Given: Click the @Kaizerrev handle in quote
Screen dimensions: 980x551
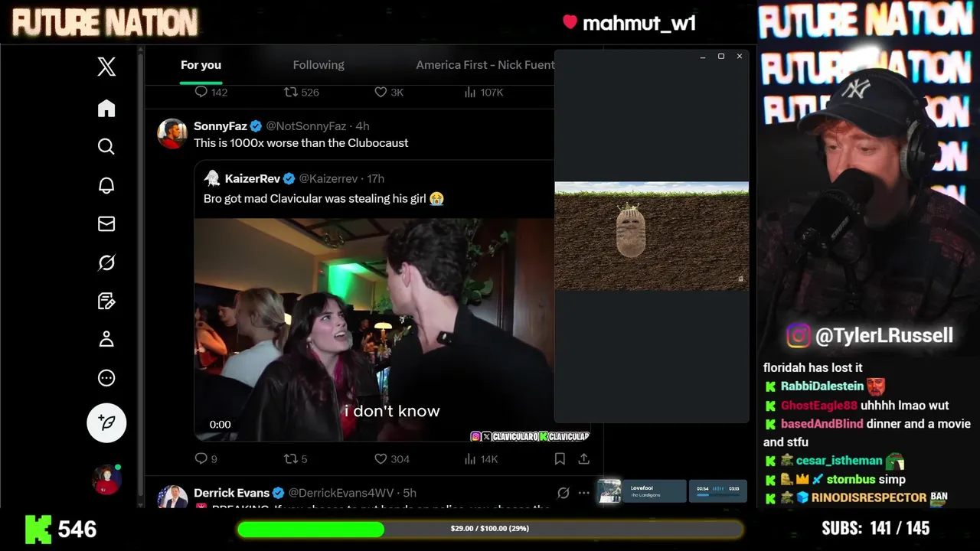Looking at the screenshot, I should pos(328,178).
